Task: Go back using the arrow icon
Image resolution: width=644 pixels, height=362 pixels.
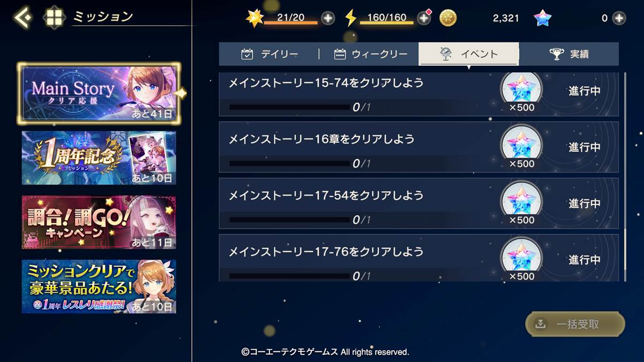Action: (23, 17)
